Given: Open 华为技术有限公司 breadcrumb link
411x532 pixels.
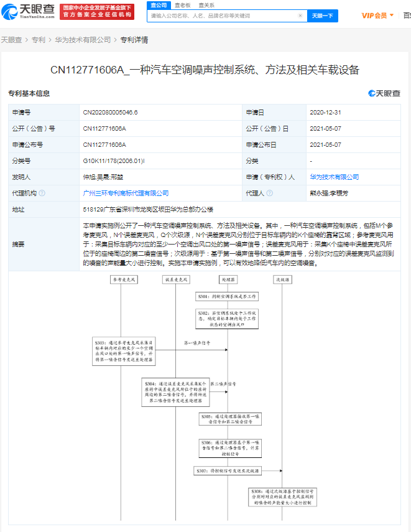Looking at the screenshot, I should click(x=83, y=40).
